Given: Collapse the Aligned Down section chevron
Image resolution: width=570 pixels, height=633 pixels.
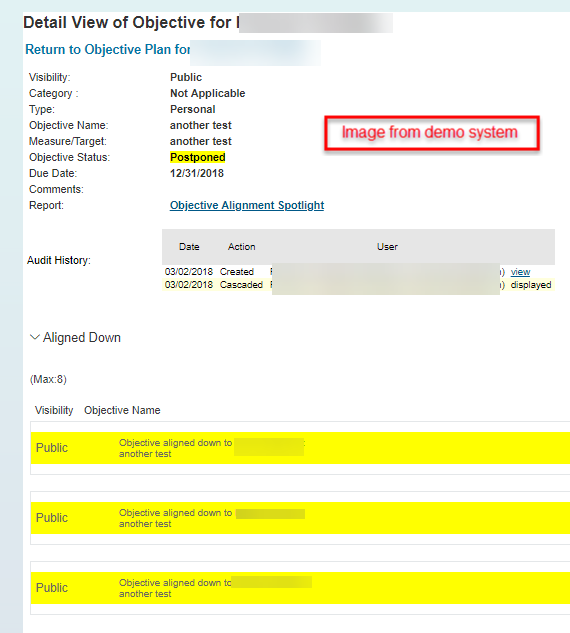Looking at the screenshot, I should click(x=35, y=337).
